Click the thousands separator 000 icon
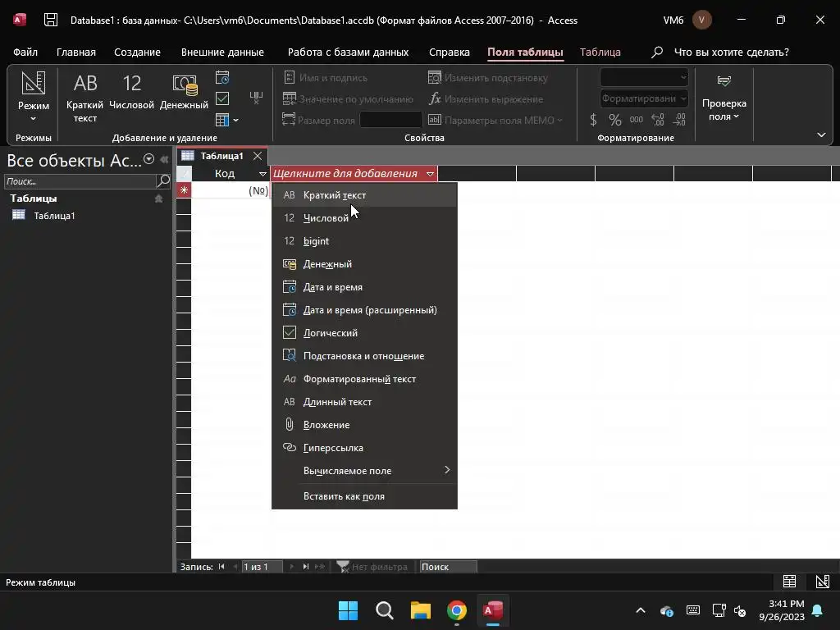This screenshot has width=840, height=630. 637,120
